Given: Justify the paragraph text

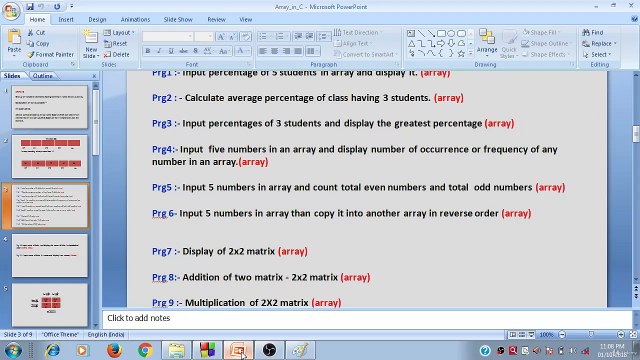Looking at the screenshot, I should [x=298, y=51].
